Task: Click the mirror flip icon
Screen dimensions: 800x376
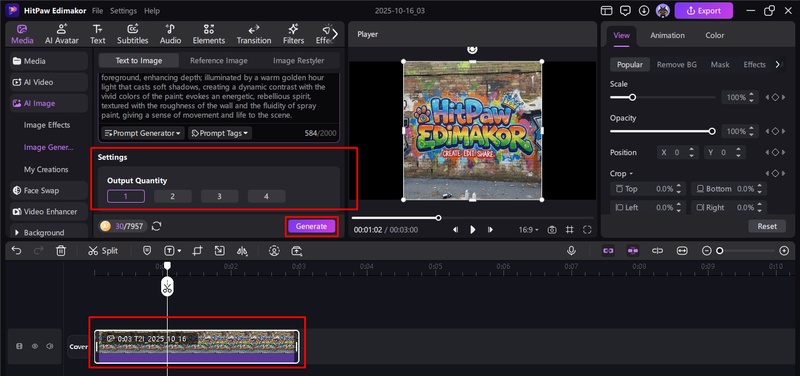Action: coord(242,250)
